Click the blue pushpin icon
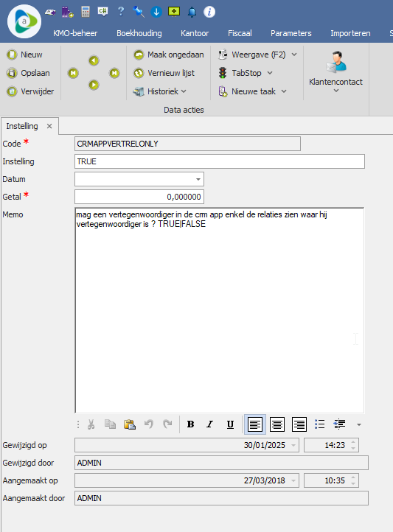393x532 pixels. [139, 12]
